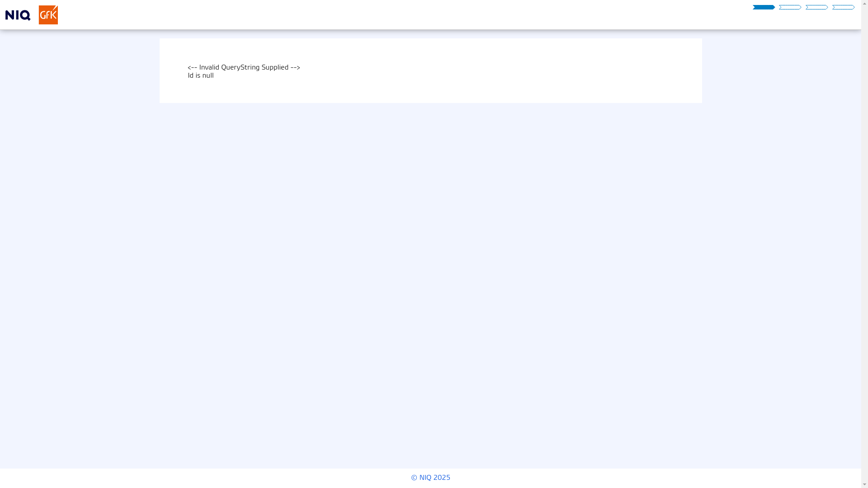Screen dimensions: 868x488
Task: Click the 'Id is null' message
Action: click(x=201, y=75)
